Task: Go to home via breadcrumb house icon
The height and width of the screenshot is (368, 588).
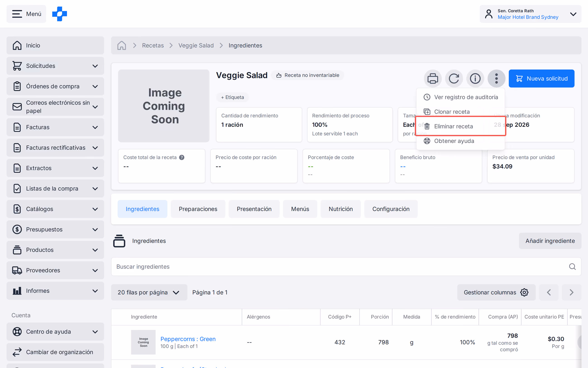Action: click(x=122, y=46)
